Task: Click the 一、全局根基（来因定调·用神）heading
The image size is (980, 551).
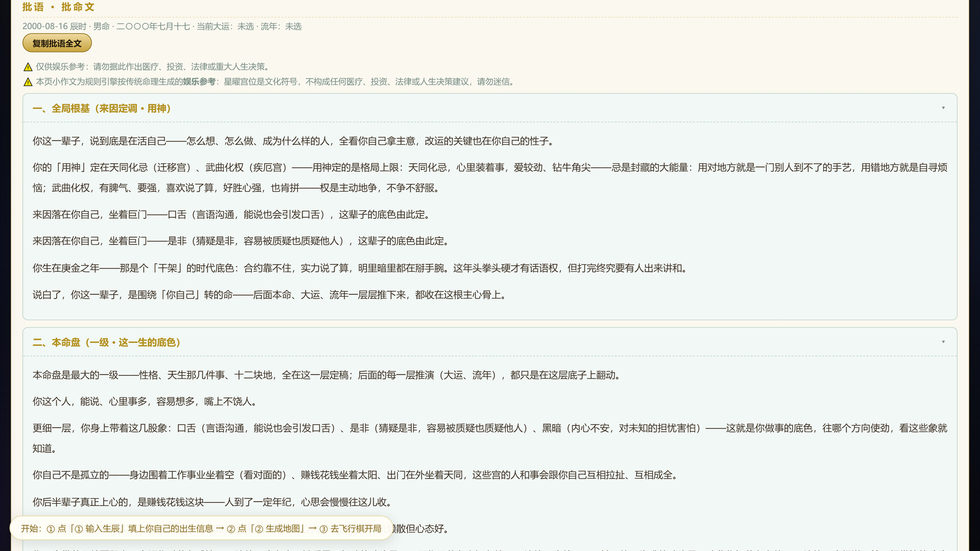Action: 102,109
